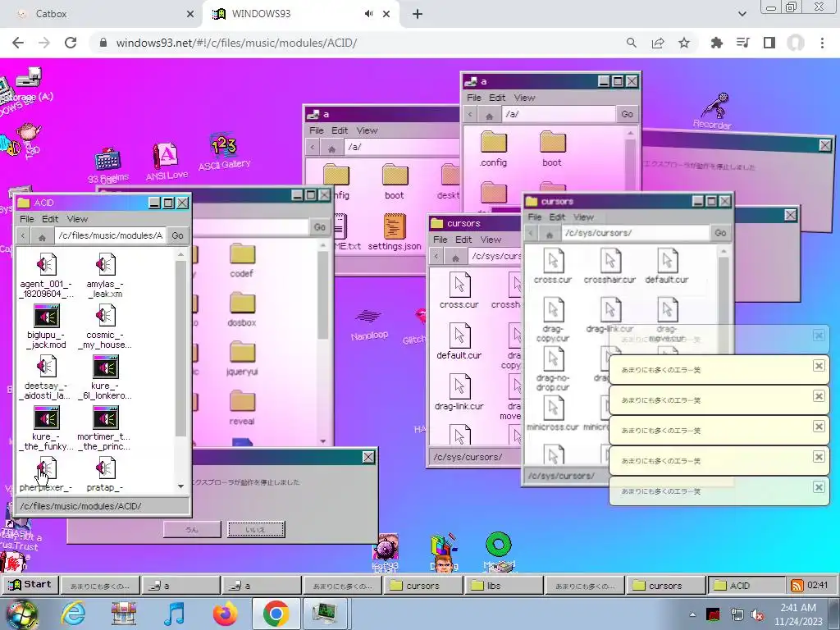Open File menu in the front cursors window
840x630 pixels.
(535, 217)
